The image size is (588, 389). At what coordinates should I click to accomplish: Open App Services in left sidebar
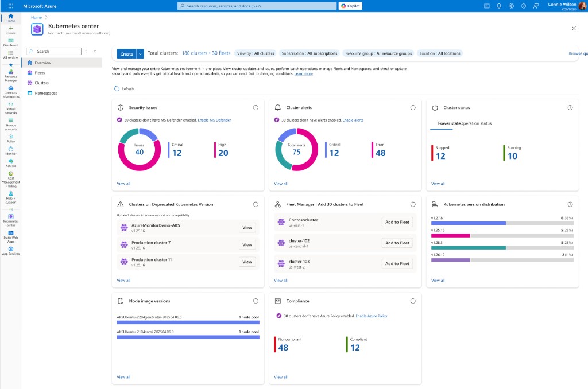(x=11, y=251)
